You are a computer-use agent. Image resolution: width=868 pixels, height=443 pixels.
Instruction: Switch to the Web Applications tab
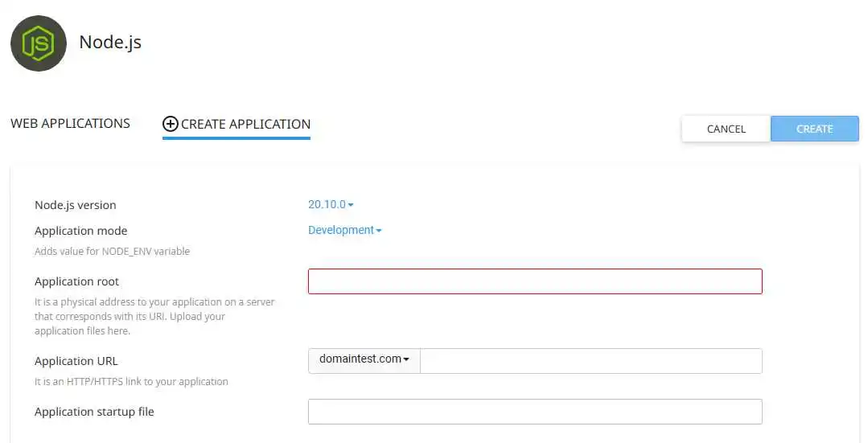point(70,124)
